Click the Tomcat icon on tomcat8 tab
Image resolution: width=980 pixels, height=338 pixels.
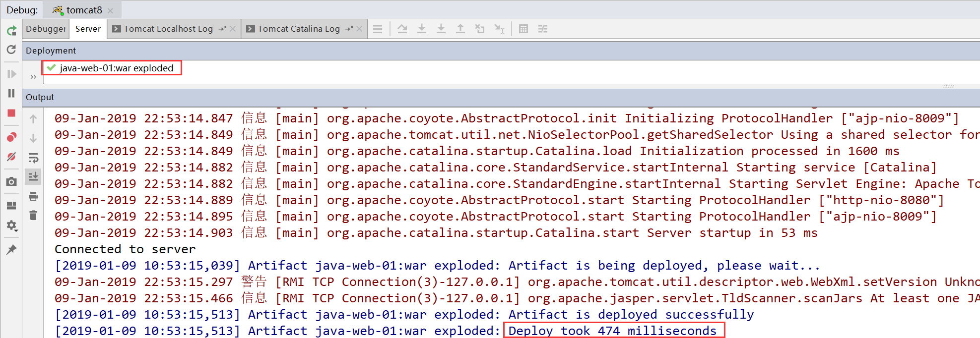click(58, 10)
